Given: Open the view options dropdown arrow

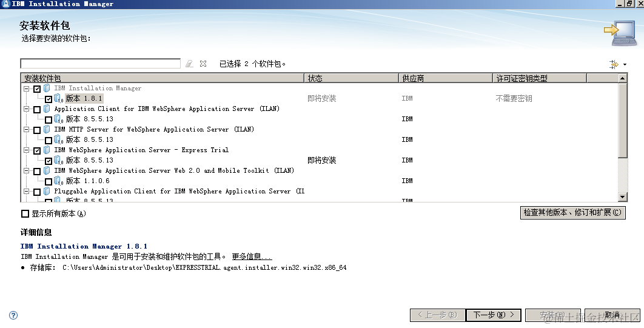Looking at the screenshot, I should click(625, 64).
